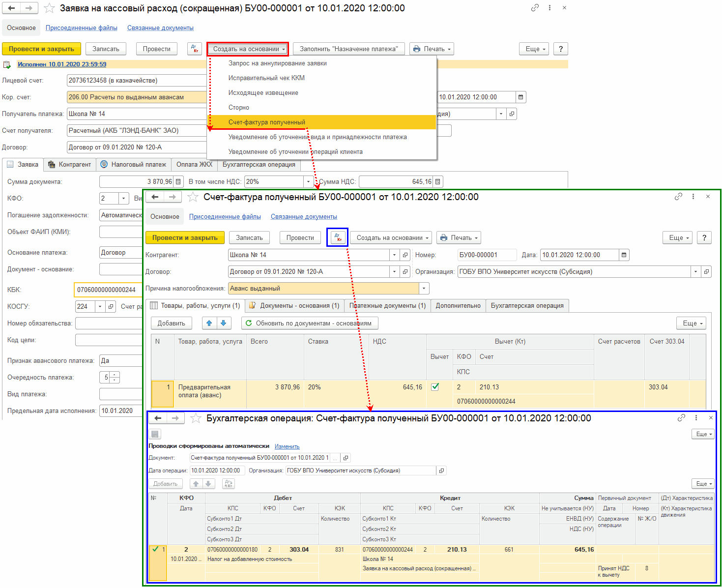Click Изменить link in Бухгалтерская операция window
Image resolution: width=722 pixels, height=588 pixels.
point(287,446)
